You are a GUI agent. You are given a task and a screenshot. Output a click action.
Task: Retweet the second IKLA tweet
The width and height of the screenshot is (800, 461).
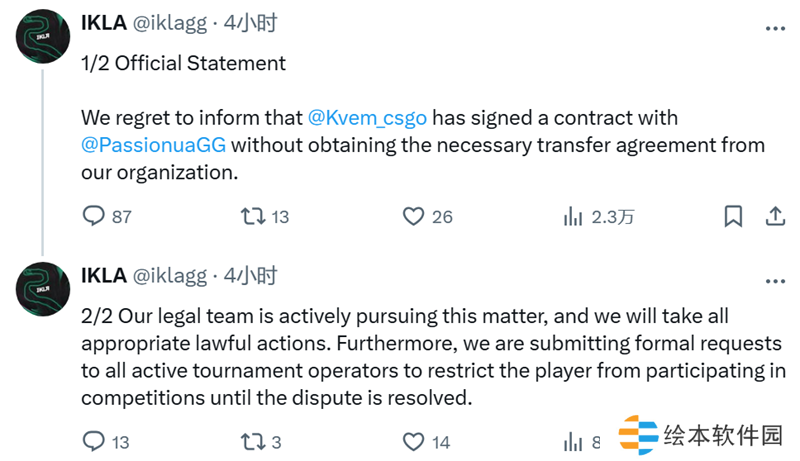click(x=253, y=441)
